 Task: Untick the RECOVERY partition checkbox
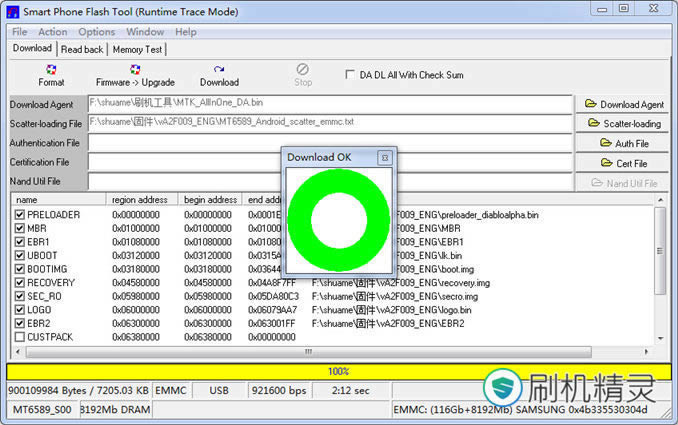pyautogui.click(x=20, y=283)
